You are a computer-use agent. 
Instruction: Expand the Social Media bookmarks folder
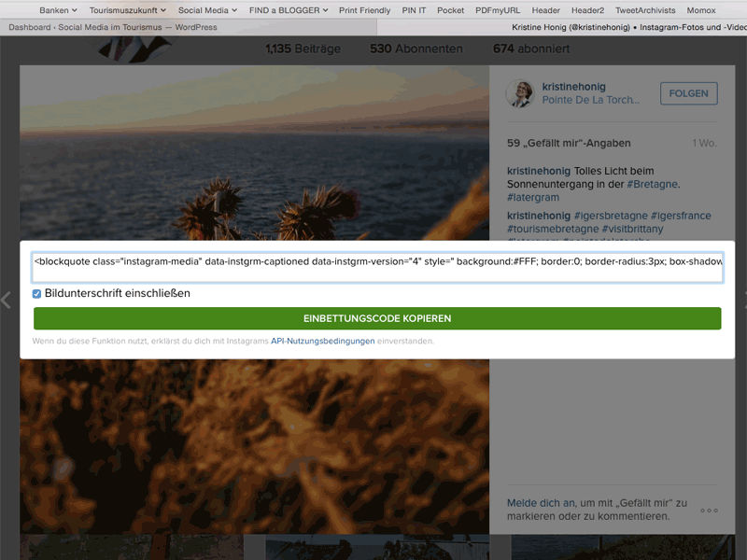point(207,10)
